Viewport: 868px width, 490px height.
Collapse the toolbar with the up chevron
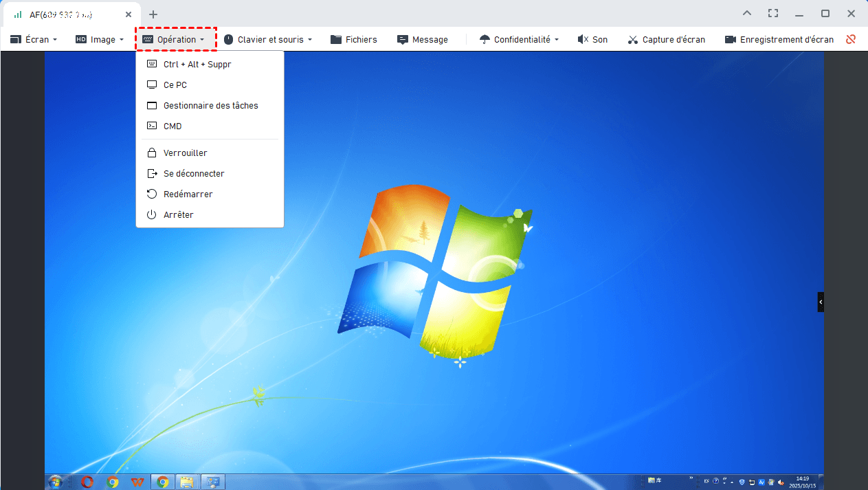pyautogui.click(x=747, y=13)
